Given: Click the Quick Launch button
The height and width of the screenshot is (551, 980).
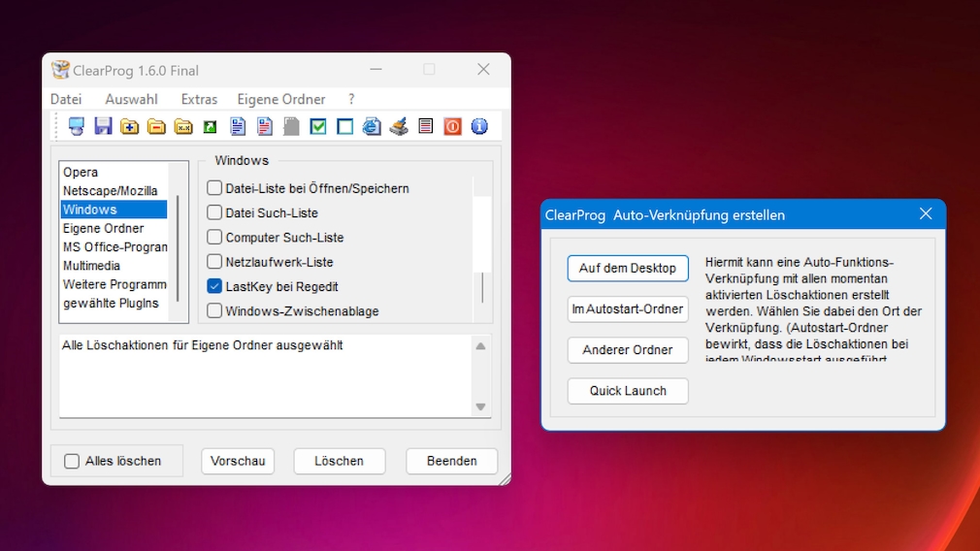Looking at the screenshot, I should click(x=628, y=391).
